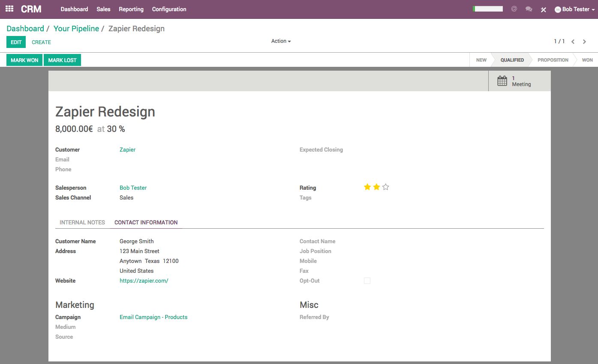Open the Configuration menu
Screen dimensions: 598x364
pos(169,9)
